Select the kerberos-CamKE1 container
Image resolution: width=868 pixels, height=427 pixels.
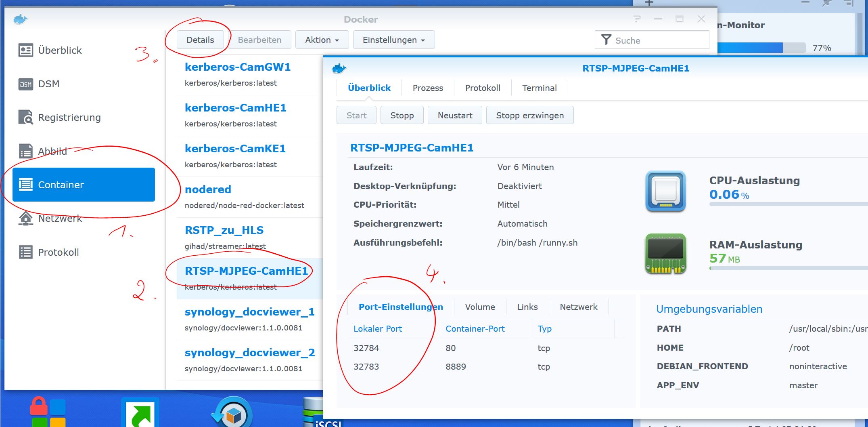(250, 156)
